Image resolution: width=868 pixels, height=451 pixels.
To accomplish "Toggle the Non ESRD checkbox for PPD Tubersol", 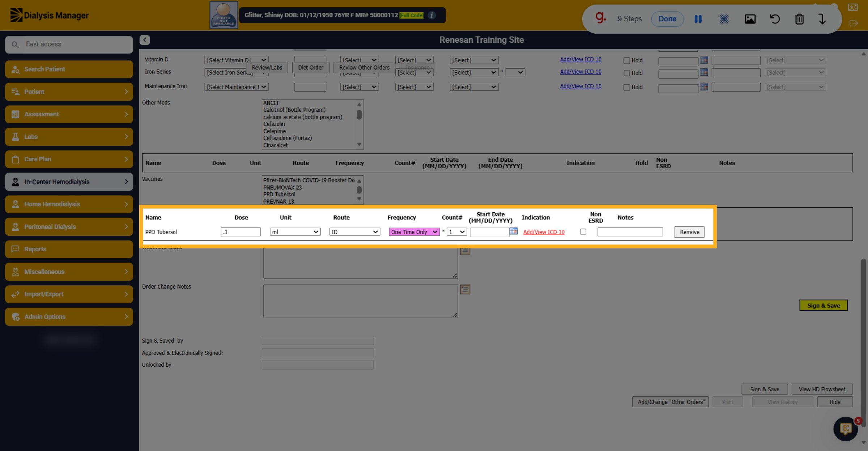I will tap(583, 231).
